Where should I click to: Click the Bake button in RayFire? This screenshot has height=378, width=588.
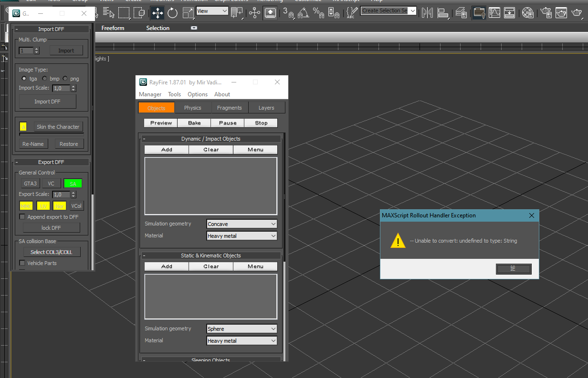(194, 123)
